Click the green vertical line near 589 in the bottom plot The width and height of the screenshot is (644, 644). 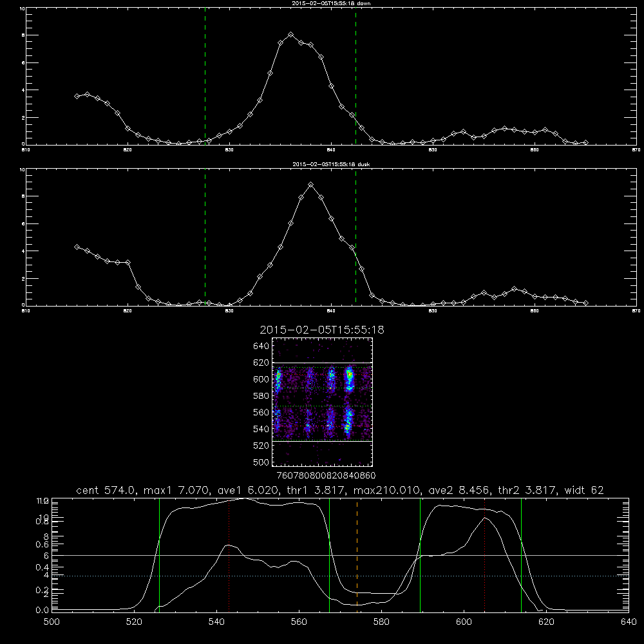pos(420,555)
